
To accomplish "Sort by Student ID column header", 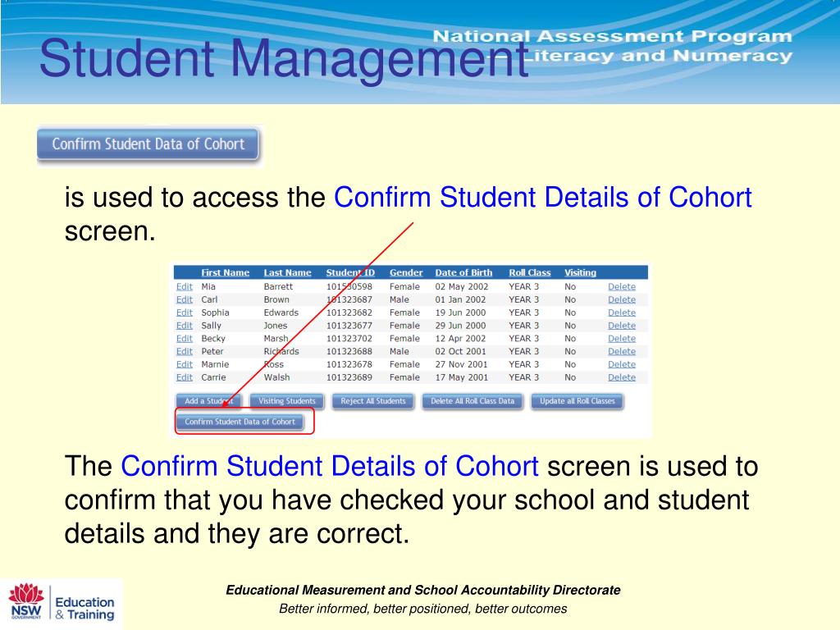I will [350, 272].
